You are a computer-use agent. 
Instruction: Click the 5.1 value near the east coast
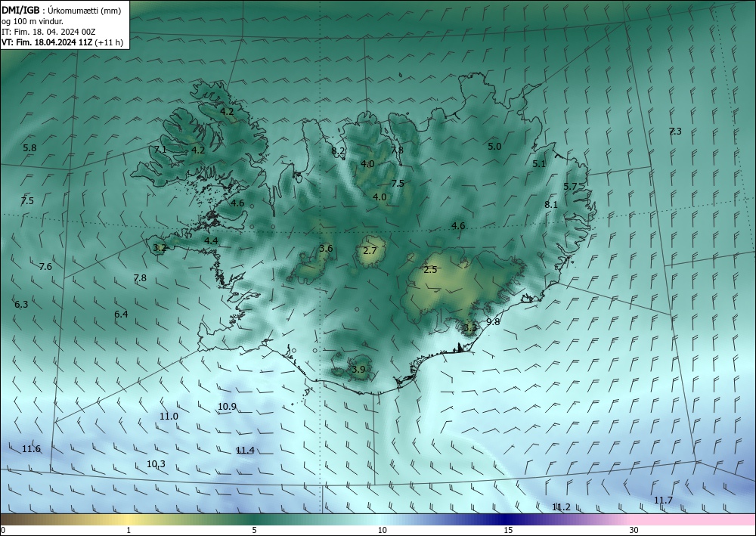coord(539,164)
